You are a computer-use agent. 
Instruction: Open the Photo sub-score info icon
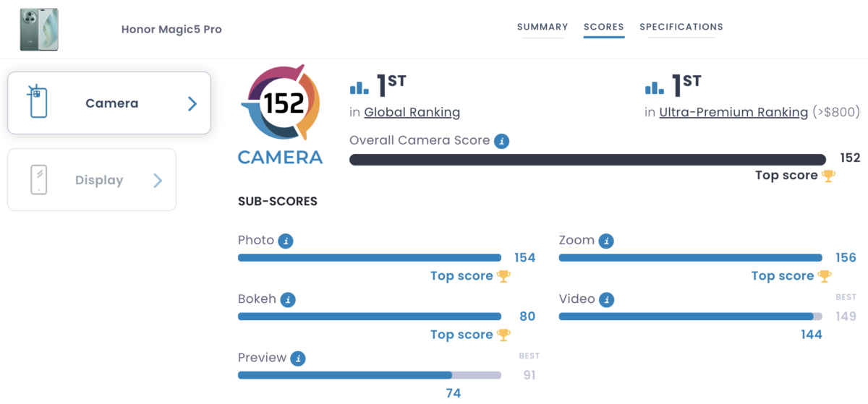click(x=286, y=241)
